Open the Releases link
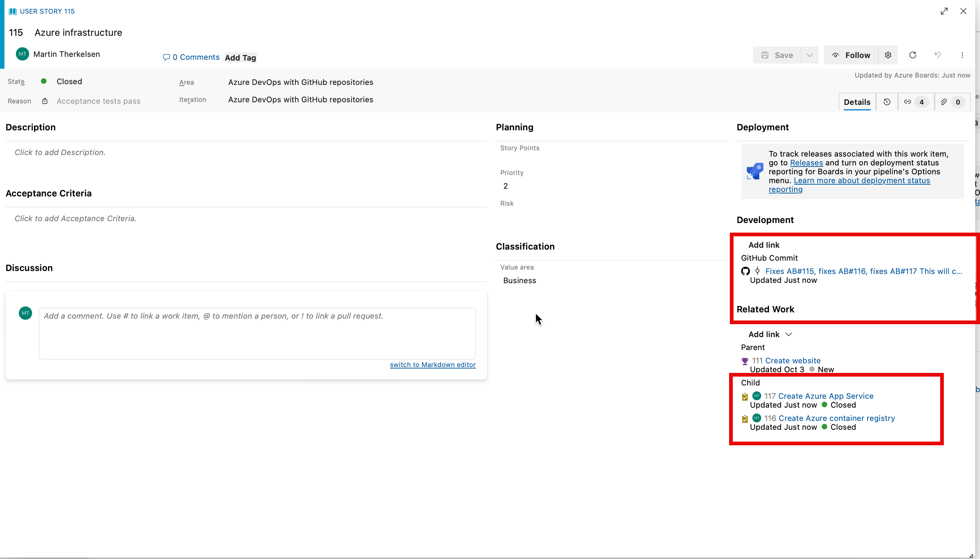The width and height of the screenshot is (980, 559). coord(806,163)
